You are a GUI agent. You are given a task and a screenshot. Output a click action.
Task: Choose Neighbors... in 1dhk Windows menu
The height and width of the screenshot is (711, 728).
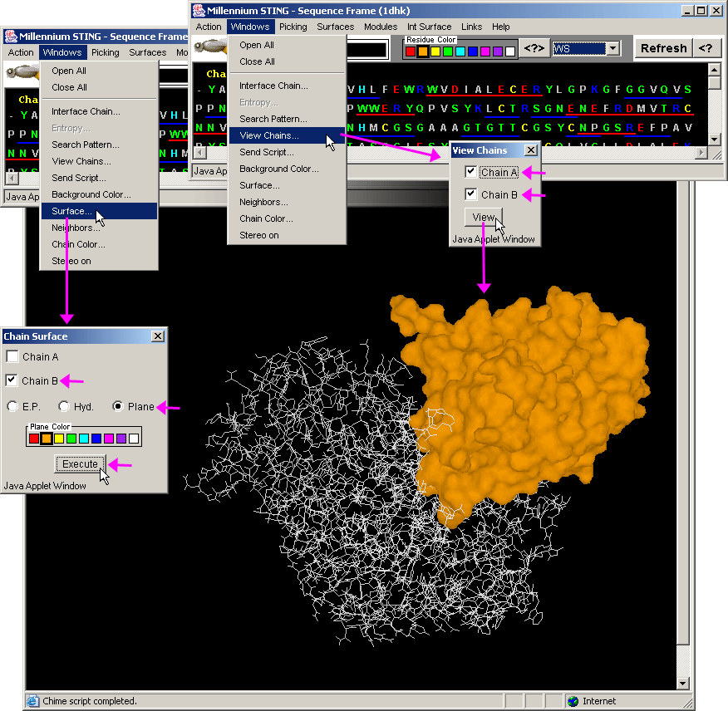point(287,202)
